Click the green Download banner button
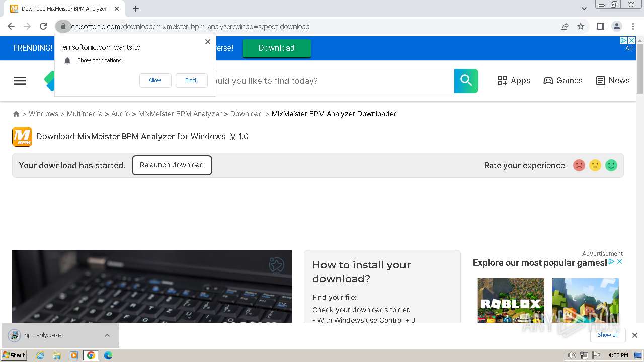The height and width of the screenshot is (362, 644). pos(277,48)
